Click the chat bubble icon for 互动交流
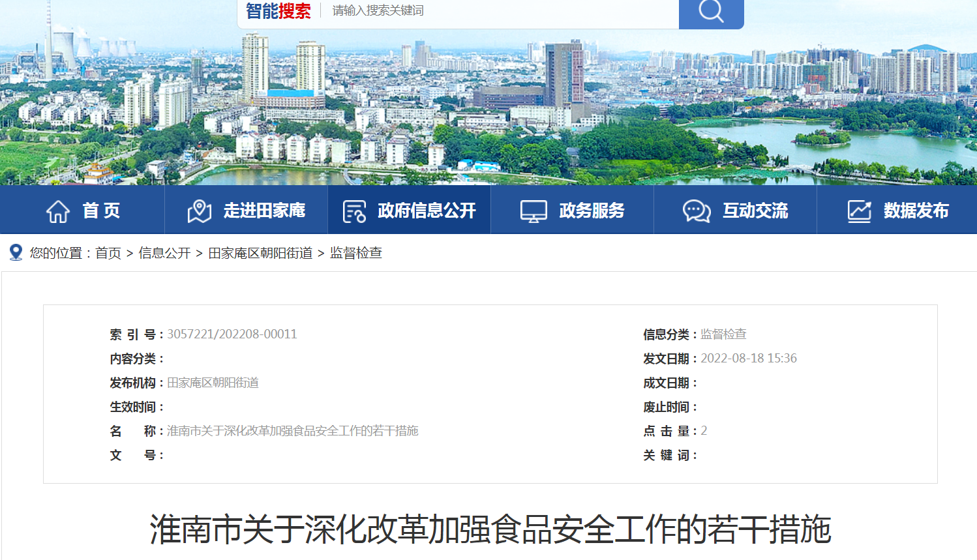The height and width of the screenshot is (560, 977). click(x=696, y=209)
